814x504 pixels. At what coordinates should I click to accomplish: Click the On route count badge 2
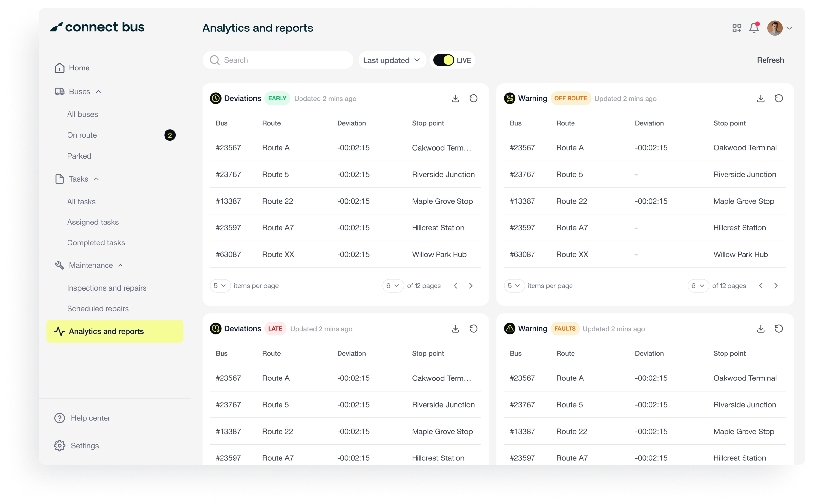170,135
